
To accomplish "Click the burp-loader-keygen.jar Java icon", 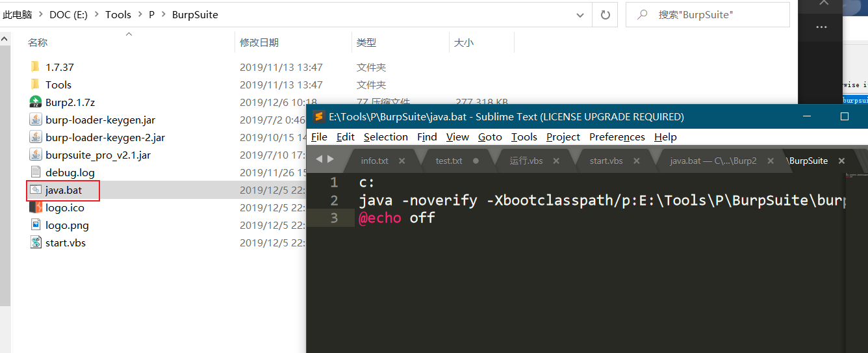I will [35, 120].
